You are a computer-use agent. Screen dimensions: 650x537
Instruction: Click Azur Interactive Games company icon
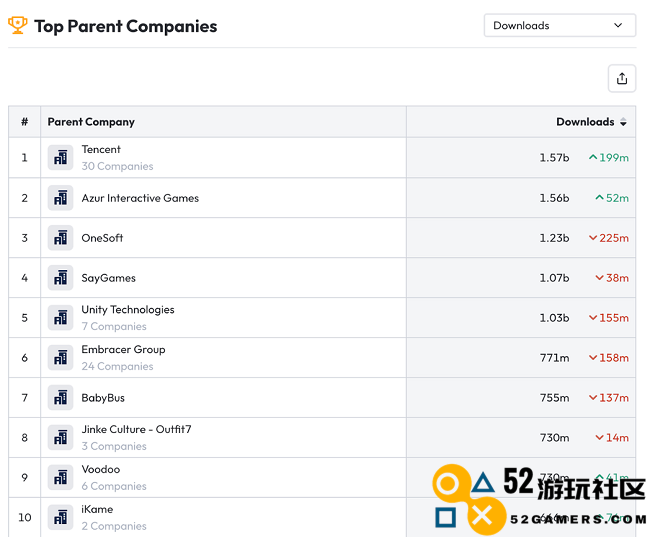[61, 198]
